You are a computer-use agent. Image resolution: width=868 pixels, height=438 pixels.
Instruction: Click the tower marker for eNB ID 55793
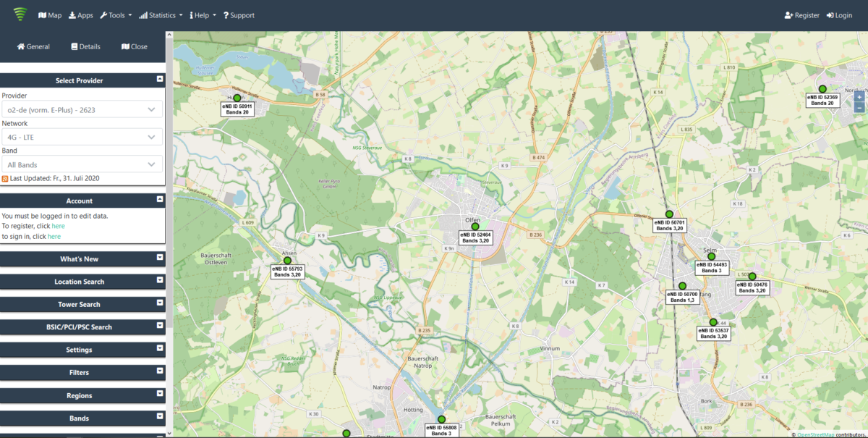pos(287,261)
